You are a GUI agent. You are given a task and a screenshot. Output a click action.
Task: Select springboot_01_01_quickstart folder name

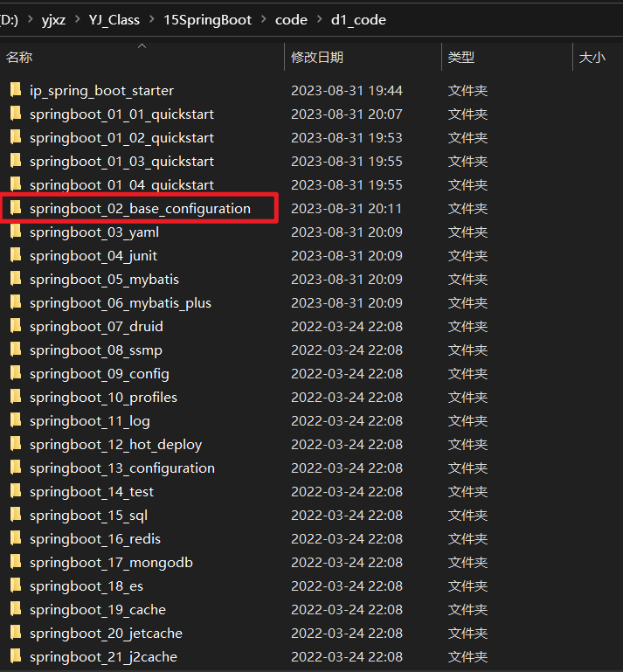(121, 114)
